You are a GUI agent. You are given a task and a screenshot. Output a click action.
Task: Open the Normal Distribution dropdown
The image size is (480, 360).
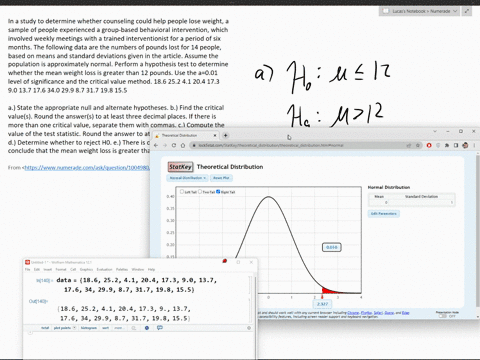tap(187, 178)
